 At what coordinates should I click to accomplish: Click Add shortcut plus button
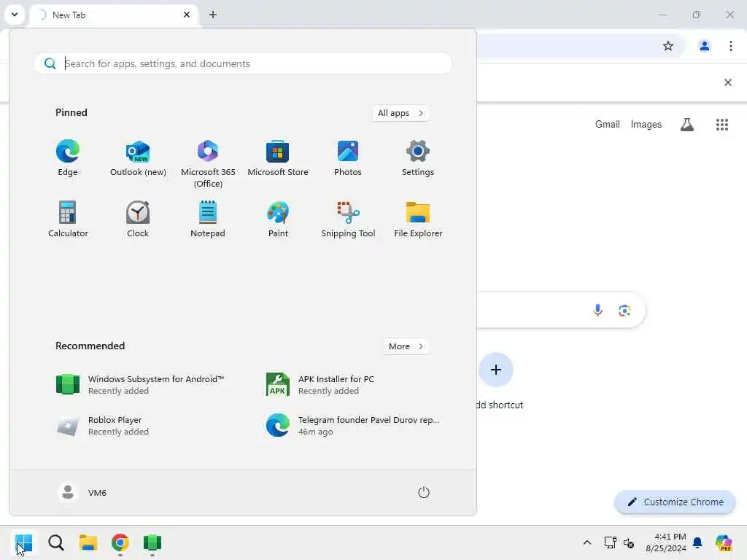click(x=495, y=370)
